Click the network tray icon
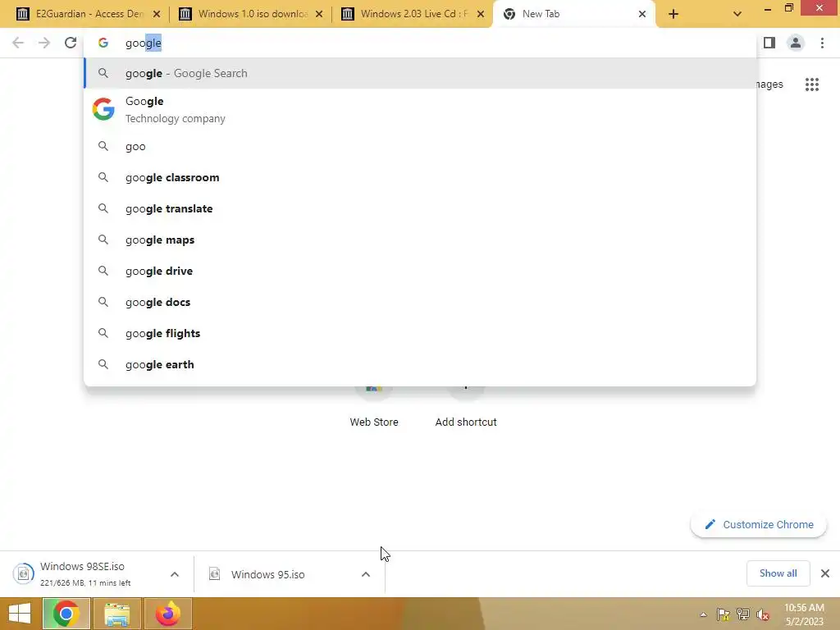This screenshot has height=630, width=840. 743,614
